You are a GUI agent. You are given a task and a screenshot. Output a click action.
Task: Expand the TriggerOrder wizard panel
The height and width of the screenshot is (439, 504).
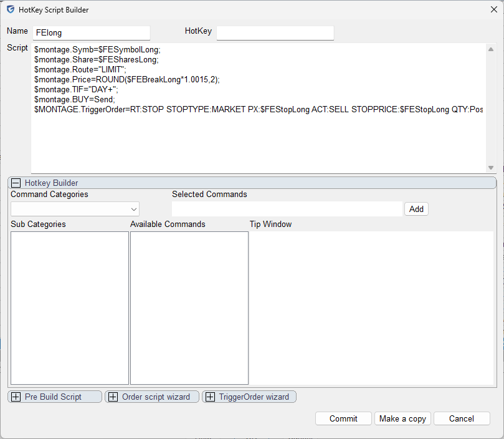pos(210,397)
